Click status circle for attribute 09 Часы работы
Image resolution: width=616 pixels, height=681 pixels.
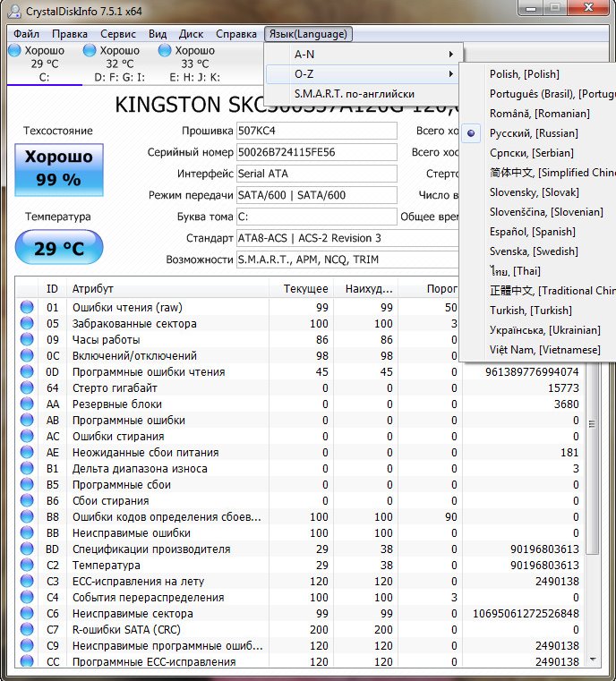pos(27,339)
